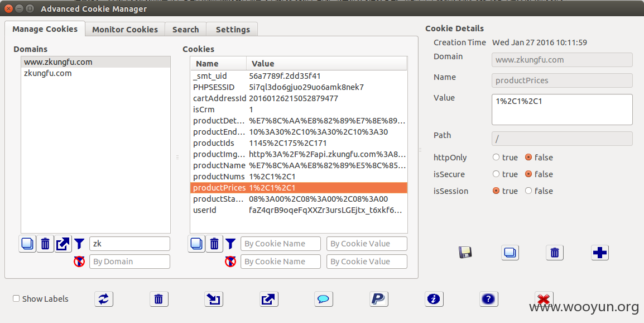
Task: Click the blue funnel filter icon beside the 'zk' field
Action: click(79, 244)
